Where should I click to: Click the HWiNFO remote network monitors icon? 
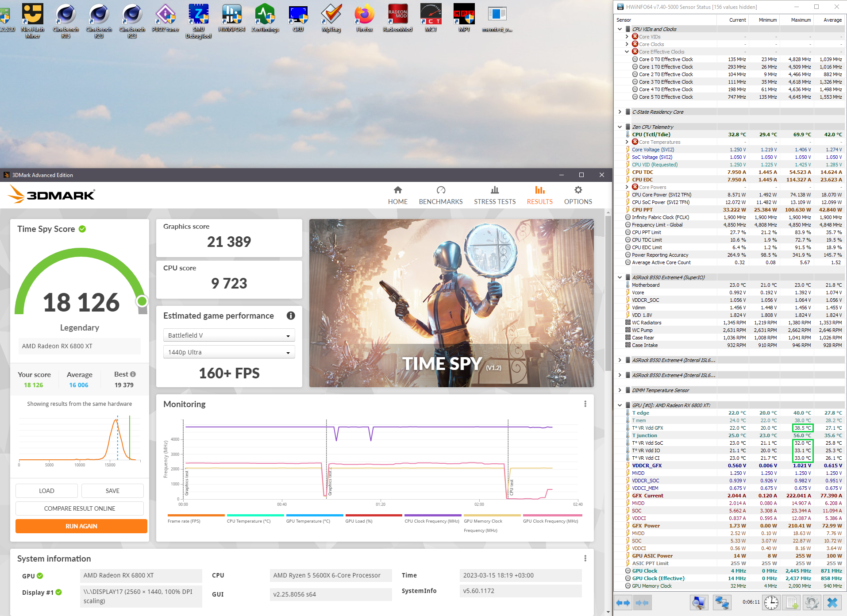722,603
